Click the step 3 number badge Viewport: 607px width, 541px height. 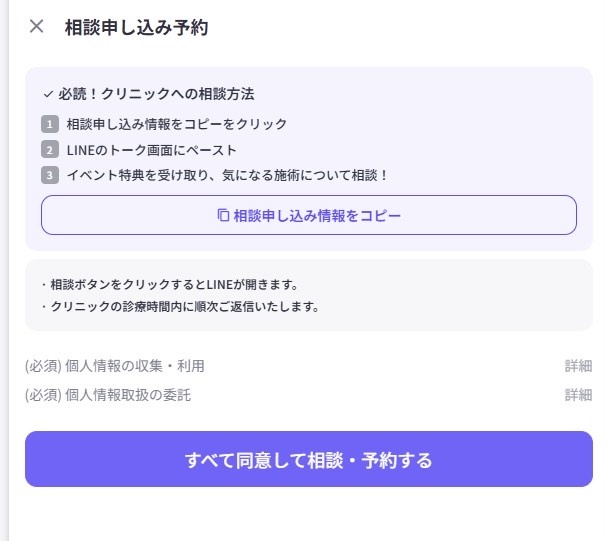click(50, 175)
